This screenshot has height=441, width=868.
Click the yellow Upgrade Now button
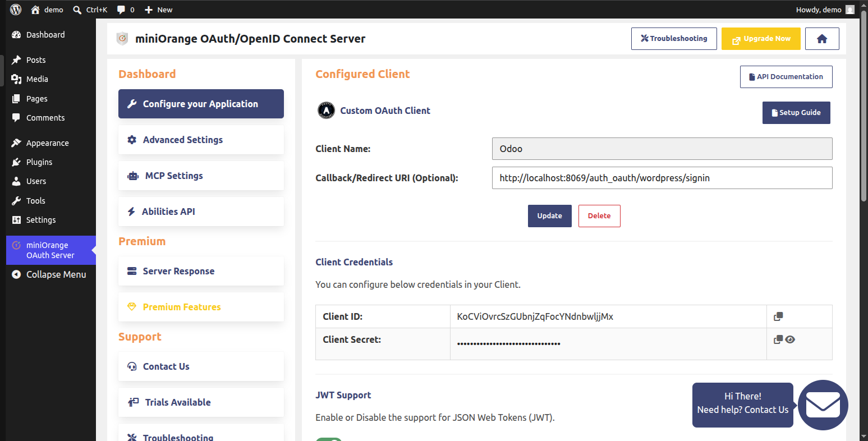[761, 39]
